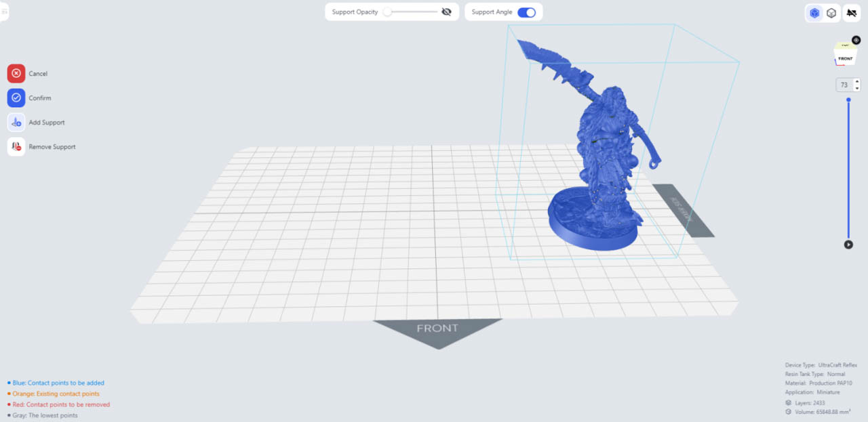Click the play button below layer slider
Viewport: 868px width, 422px height.
coord(848,245)
